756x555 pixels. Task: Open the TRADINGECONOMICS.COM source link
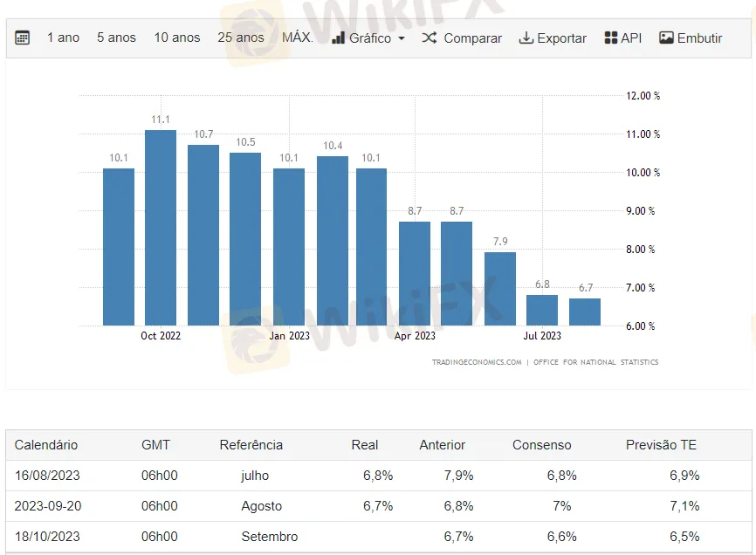pos(476,362)
